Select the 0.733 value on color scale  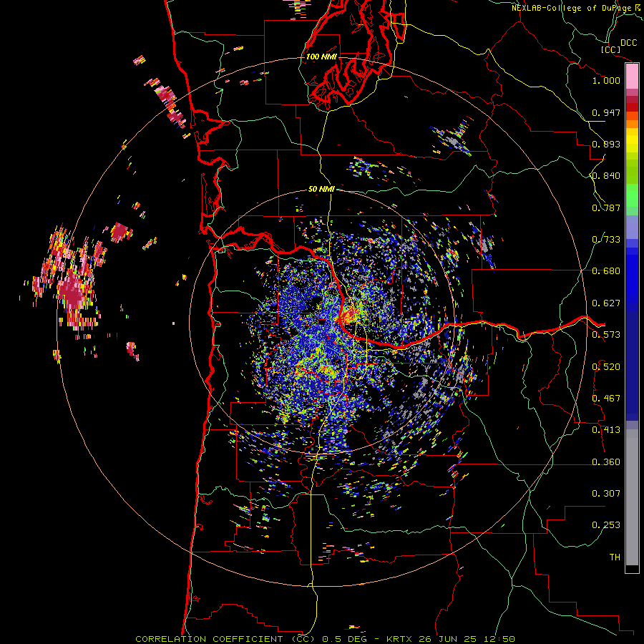606,240
